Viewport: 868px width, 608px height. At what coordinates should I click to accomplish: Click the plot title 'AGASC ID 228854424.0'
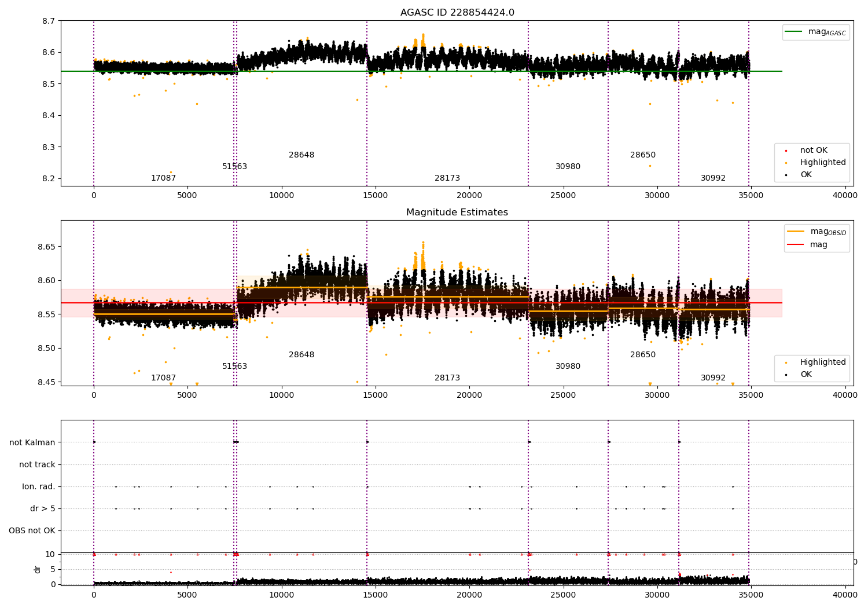point(457,13)
